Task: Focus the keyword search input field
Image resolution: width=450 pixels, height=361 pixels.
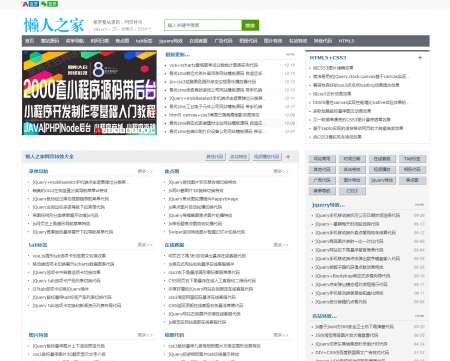Action: [x=203, y=25]
